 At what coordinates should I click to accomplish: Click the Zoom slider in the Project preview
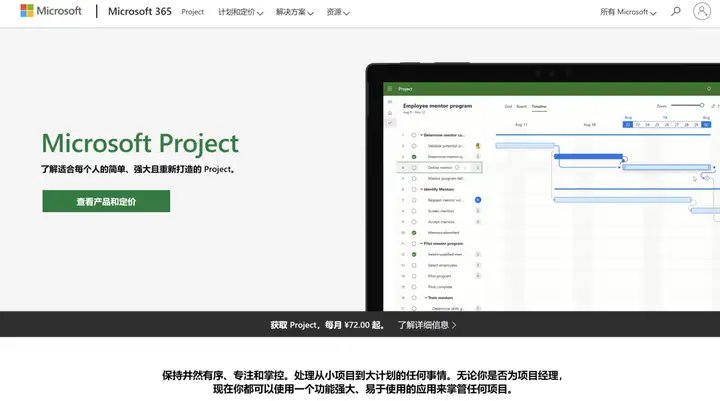tap(687, 105)
